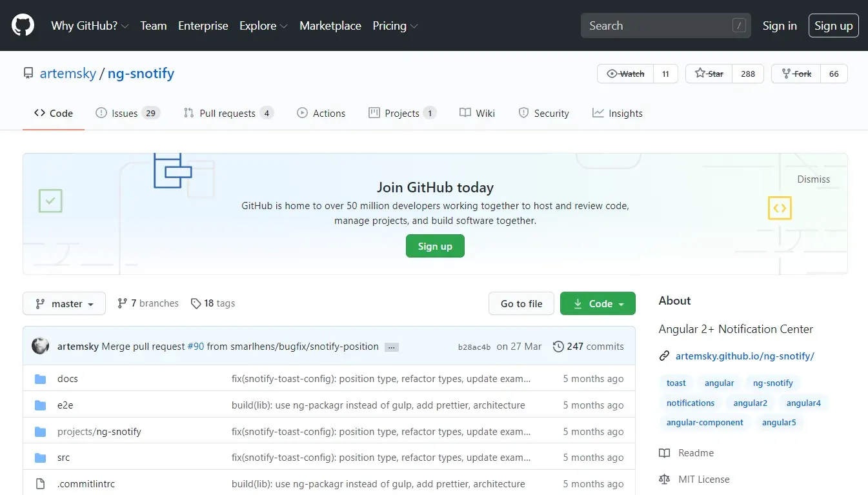Open the master branch selector
Screen dimensions: 868x495
tap(64, 303)
